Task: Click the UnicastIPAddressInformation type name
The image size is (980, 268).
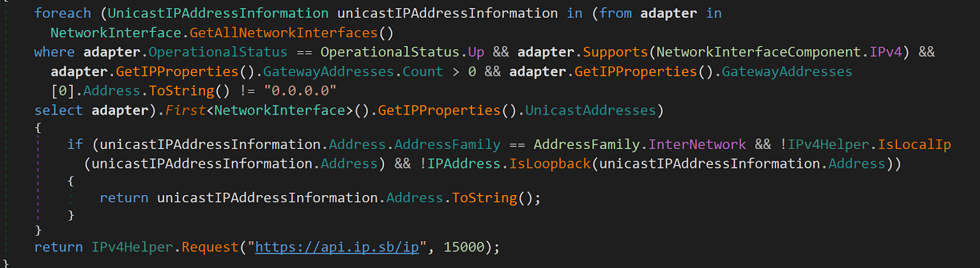Action: [218, 13]
